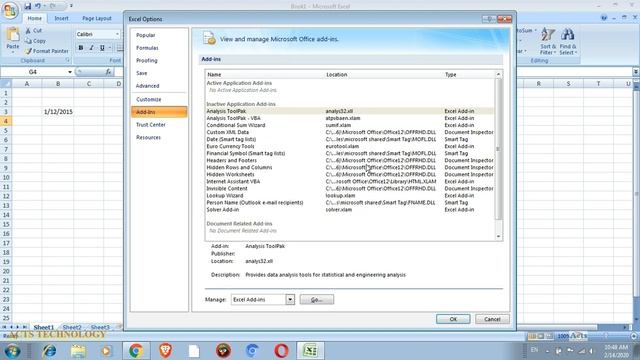The image size is (640, 360).
Task: Switch to the Page Layout ribbon tab
Action: coord(97,18)
